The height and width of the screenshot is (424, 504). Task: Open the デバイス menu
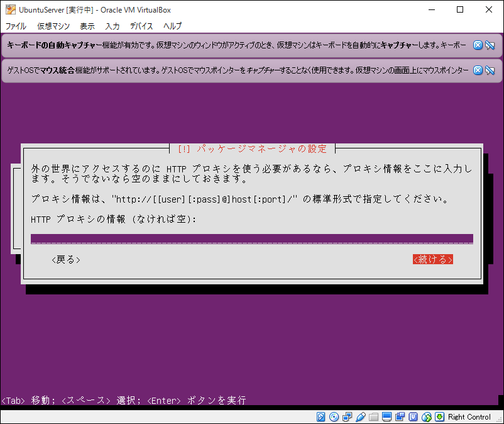point(141,26)
